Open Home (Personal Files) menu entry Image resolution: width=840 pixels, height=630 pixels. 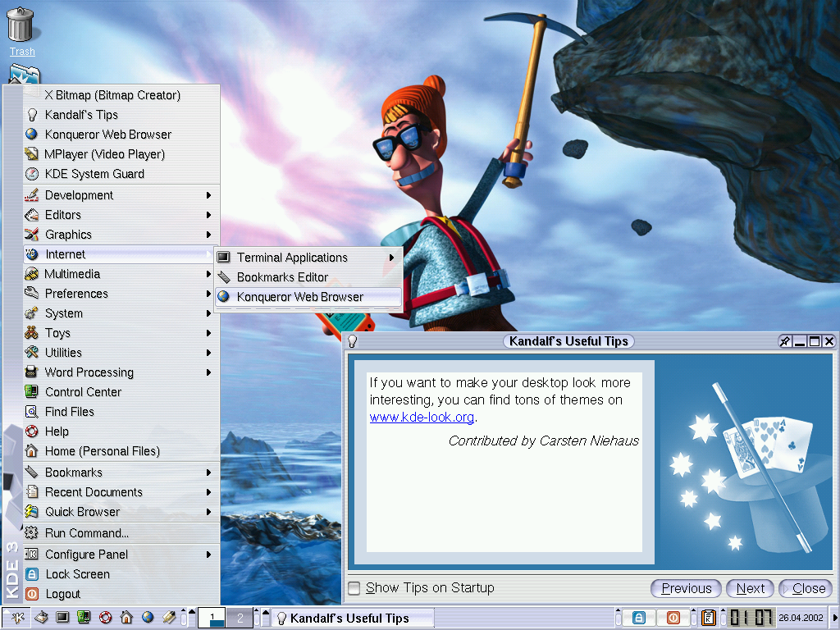click(x=121, y=451)
